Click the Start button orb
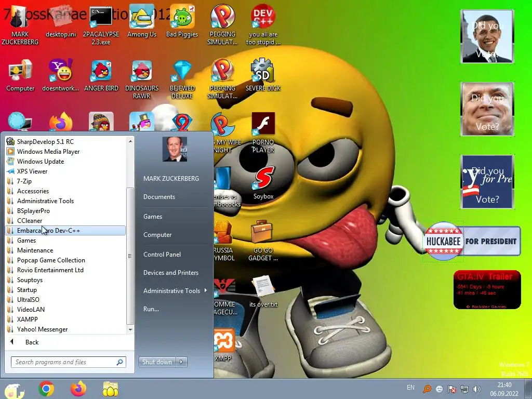The height and width of the screenshot is (399, 532). point(14,390)
